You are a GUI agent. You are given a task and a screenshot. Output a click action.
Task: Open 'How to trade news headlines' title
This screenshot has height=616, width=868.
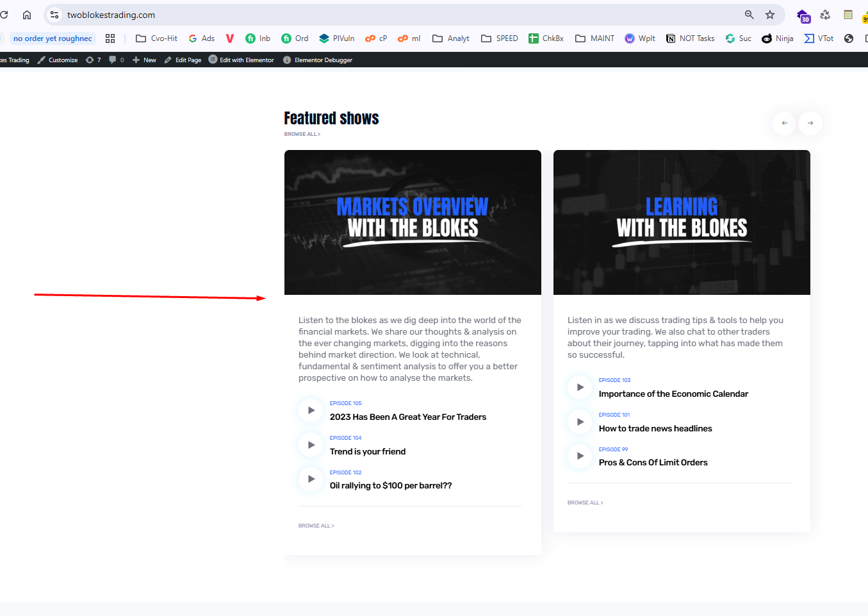[655, 428]
